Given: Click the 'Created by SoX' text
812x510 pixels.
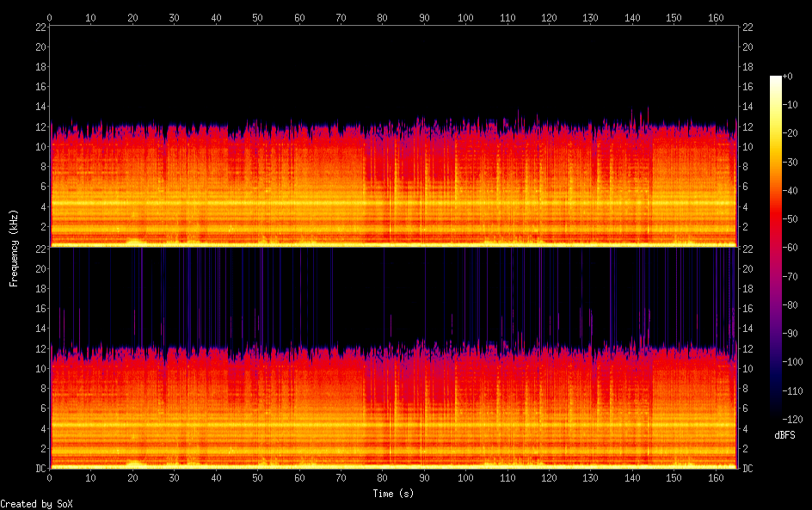Looking at the screenshot, I should click(x=36, y=504).
